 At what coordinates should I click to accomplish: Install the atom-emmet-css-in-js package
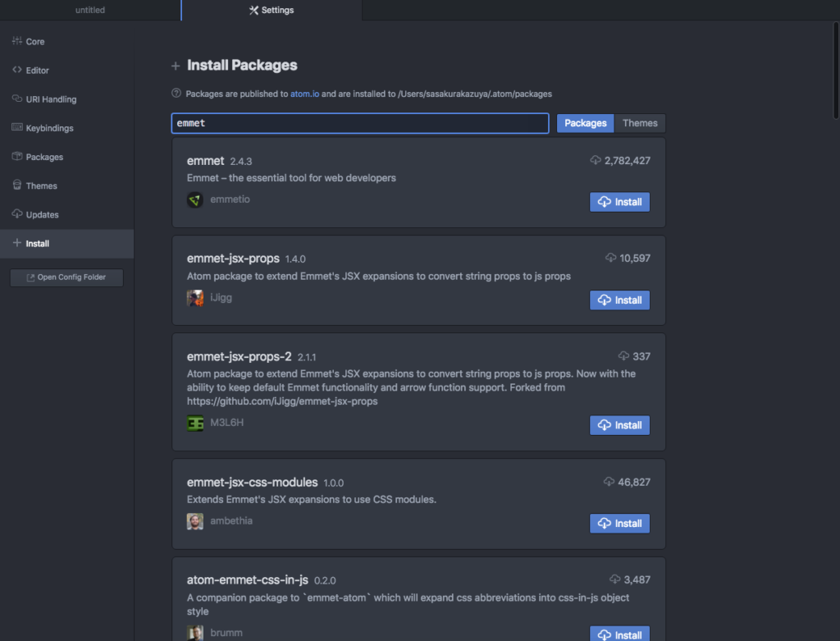[620, 634]
